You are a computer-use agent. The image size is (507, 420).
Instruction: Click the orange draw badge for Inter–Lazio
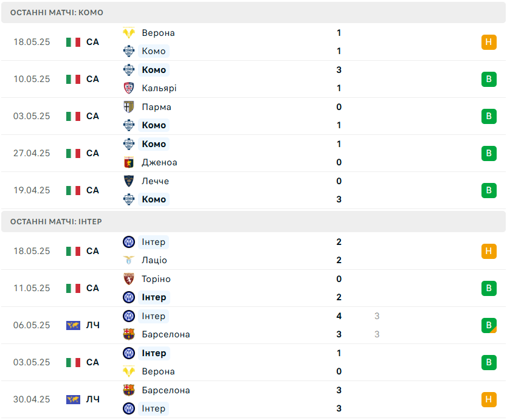[x=489, y=251]
